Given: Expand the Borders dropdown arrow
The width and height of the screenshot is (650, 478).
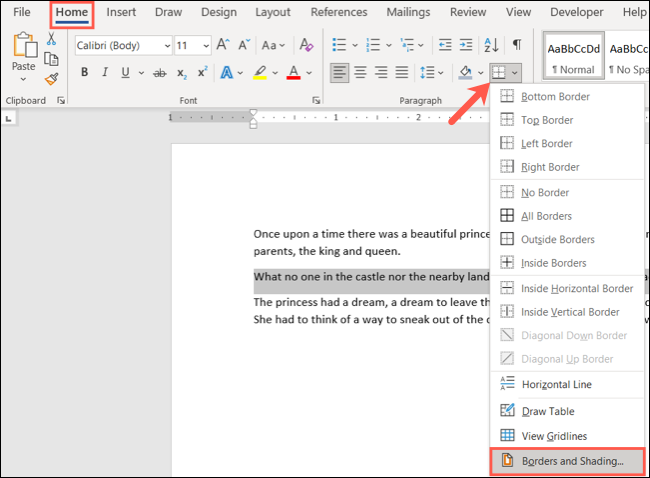Looking at the screenshot, I should point(514,73).
